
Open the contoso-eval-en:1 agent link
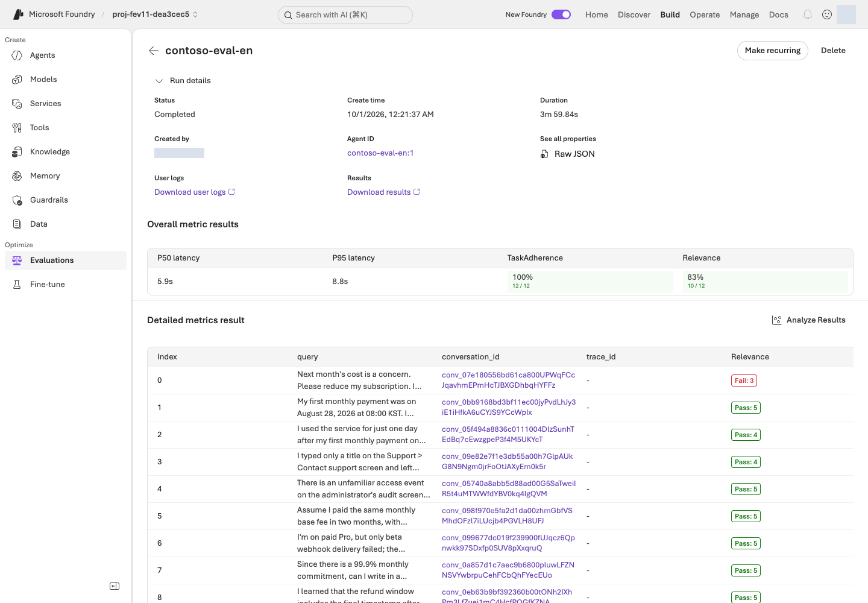point(380,153)
